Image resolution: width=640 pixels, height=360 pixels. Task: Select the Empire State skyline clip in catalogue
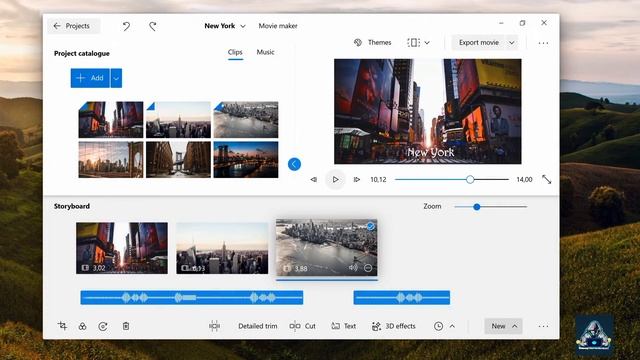coord(178,120)
